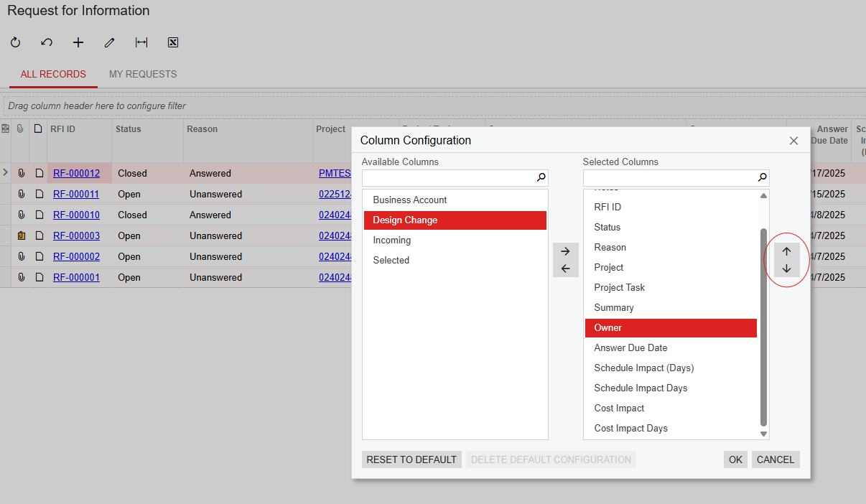Screen dimensions: 866x504
Task: Cancel the column configuration dialog
Action: coord(776,459)
